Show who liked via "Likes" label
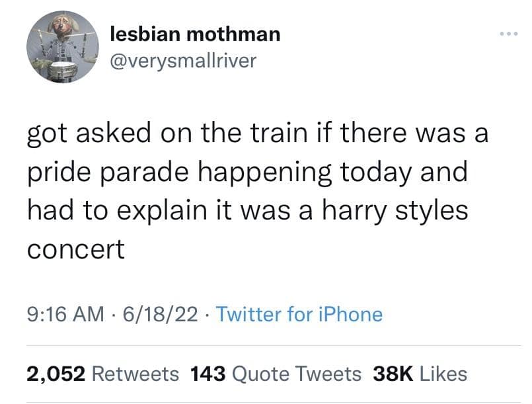 [x=443, y=374]
